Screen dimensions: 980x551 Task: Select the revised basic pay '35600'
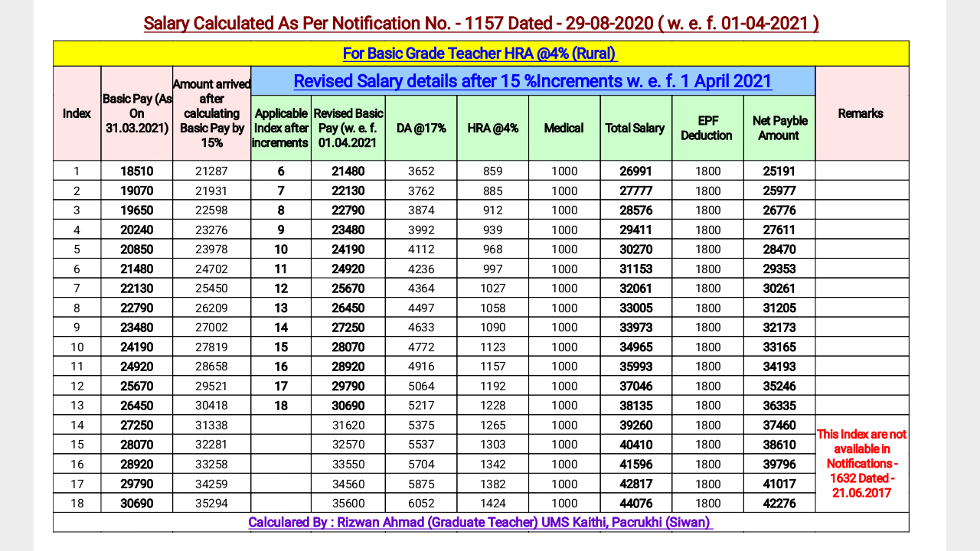tap(348, 503)
